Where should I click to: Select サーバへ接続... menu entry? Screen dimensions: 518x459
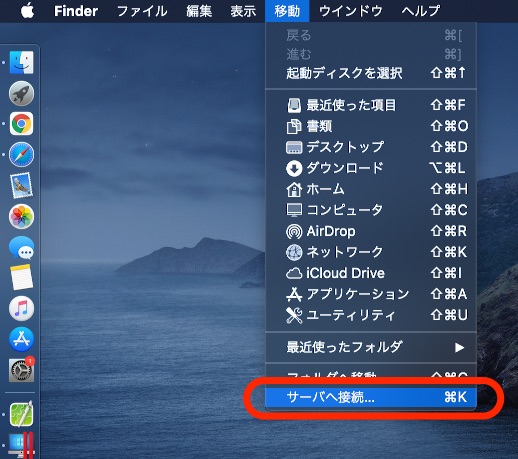(x=371, y=397)
